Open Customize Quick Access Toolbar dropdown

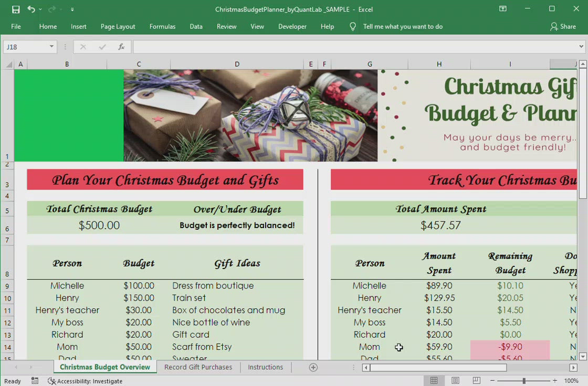72,9
